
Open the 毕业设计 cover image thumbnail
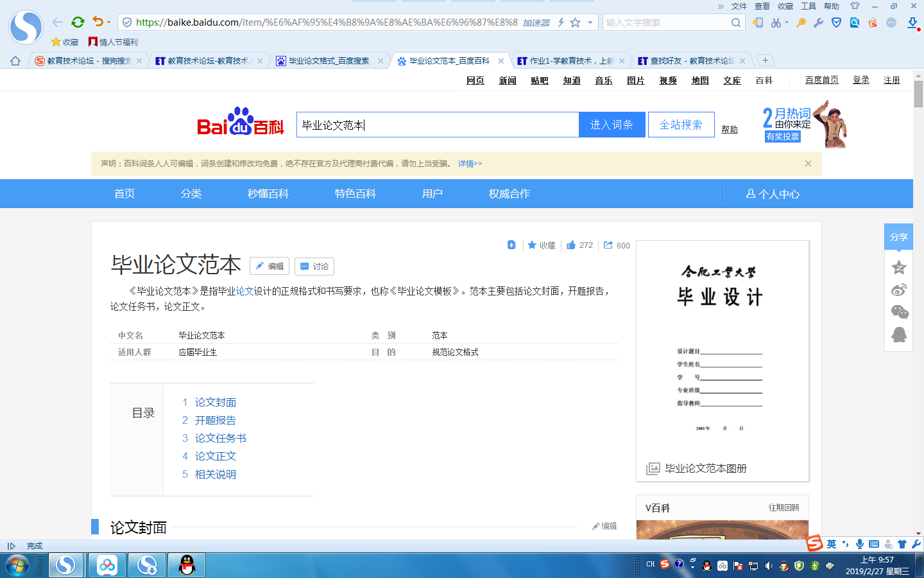723,349
